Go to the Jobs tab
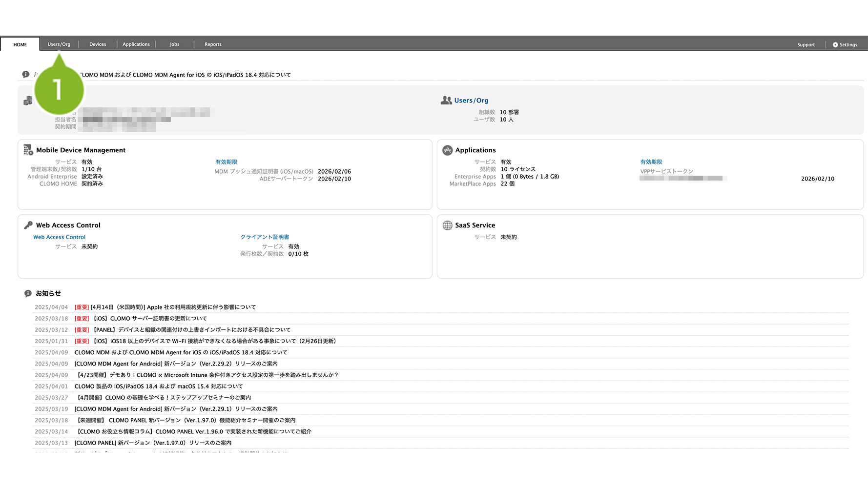This screenshot has width=868, height=488. (x=174, y=44)
